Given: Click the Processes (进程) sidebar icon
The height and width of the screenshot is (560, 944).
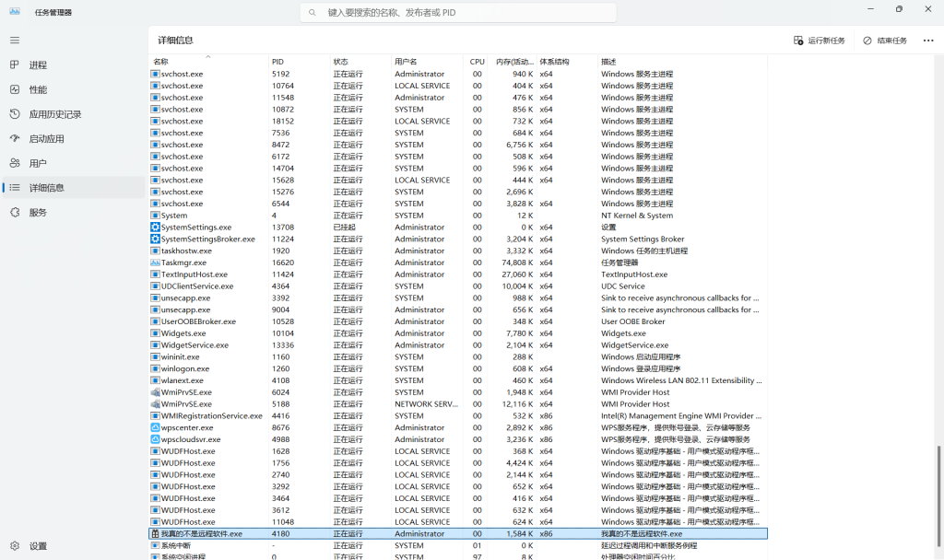Looking at the screenshot, I should 14,65.
